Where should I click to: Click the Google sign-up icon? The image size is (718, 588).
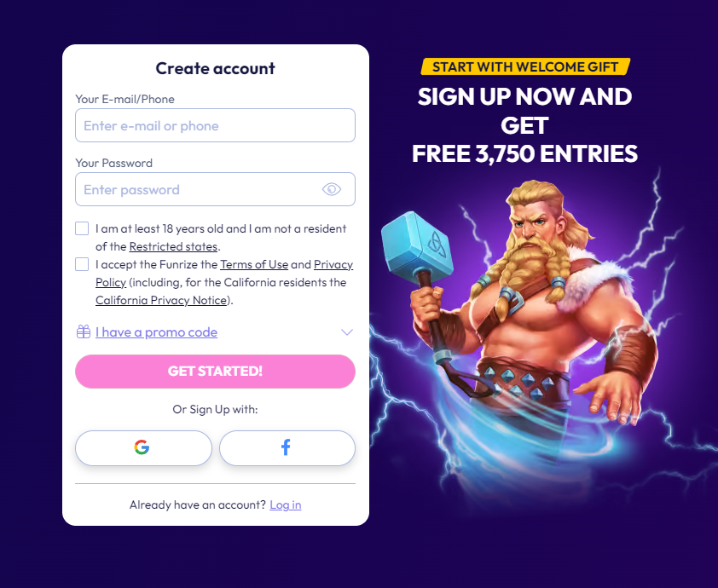142,447
